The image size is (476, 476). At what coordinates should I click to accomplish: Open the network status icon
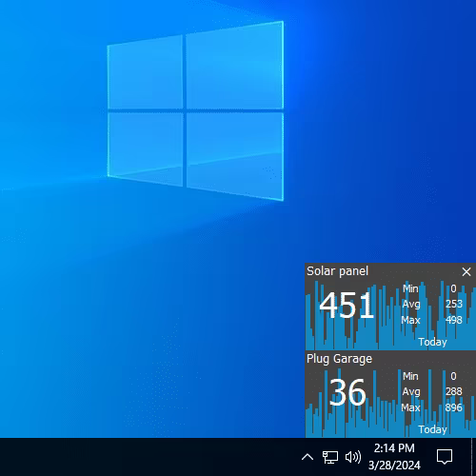coord(330,457)
